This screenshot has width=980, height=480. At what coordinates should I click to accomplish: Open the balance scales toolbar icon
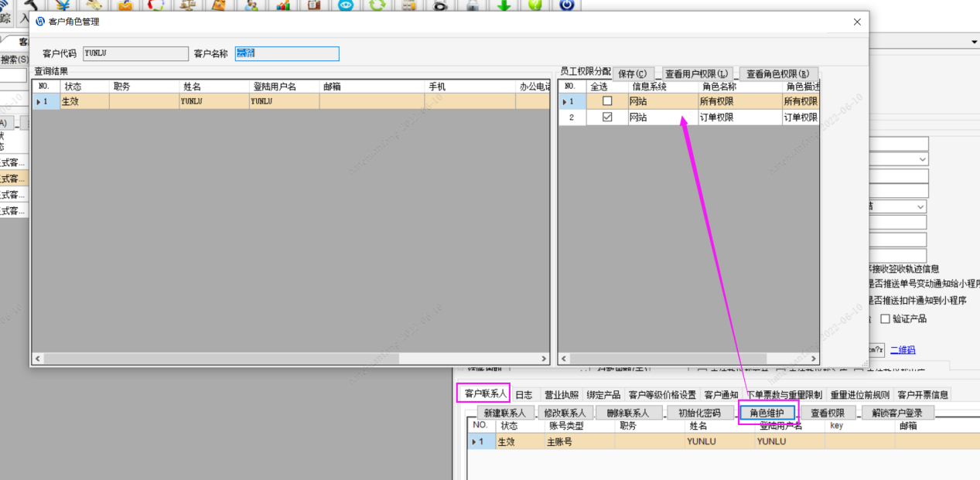point(187,4)
